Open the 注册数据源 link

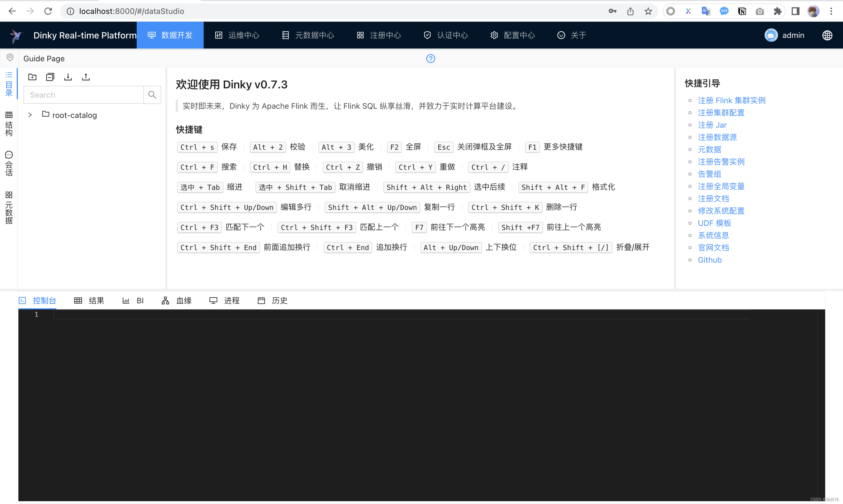coord(717,137)
